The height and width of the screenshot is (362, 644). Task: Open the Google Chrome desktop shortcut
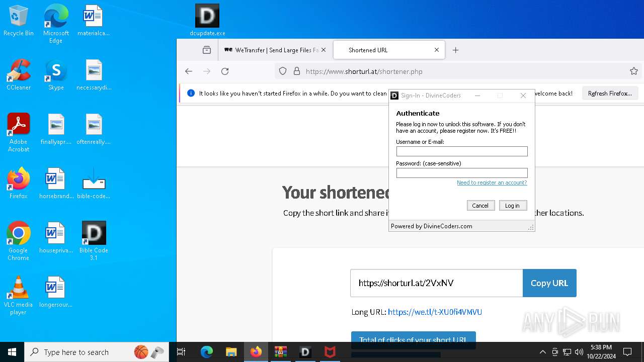coord(19,241)
